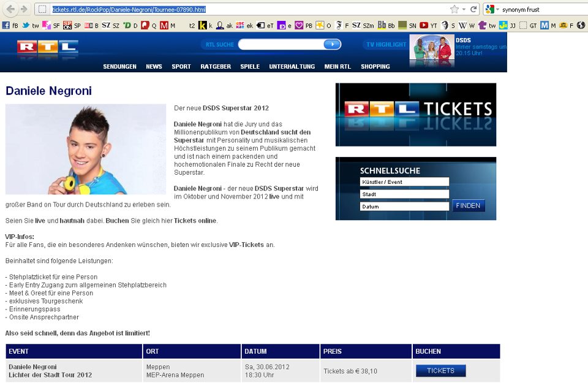The width and height of the screenshot is (588, 388).
Task: Click 'Lichter der Stadt Tour 2012' event text
Action: (x=50, y=375)
